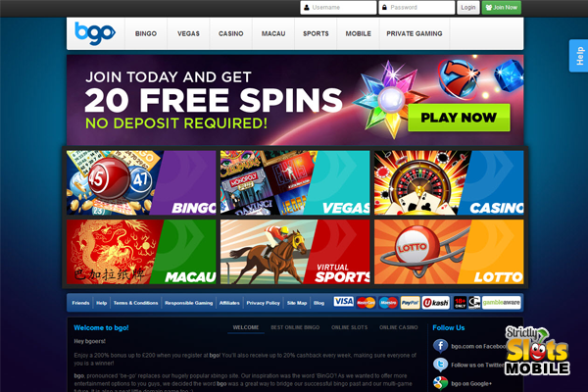Click the Twitter bird icon
Screen dimensions: 588x392
[x=440, y=365]
